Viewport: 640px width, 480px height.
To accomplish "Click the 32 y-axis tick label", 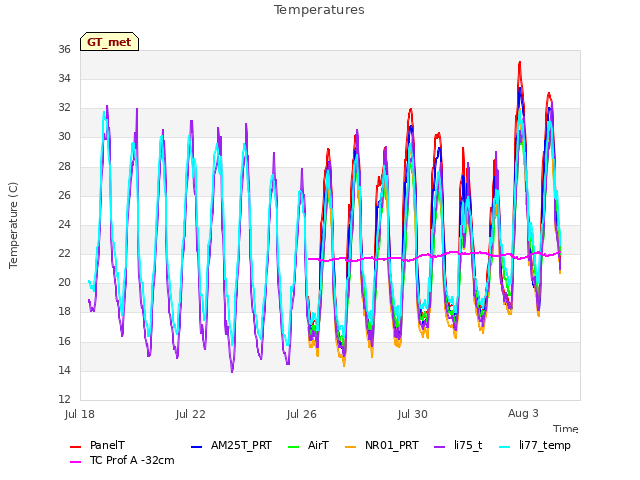I will click(64, 107).
